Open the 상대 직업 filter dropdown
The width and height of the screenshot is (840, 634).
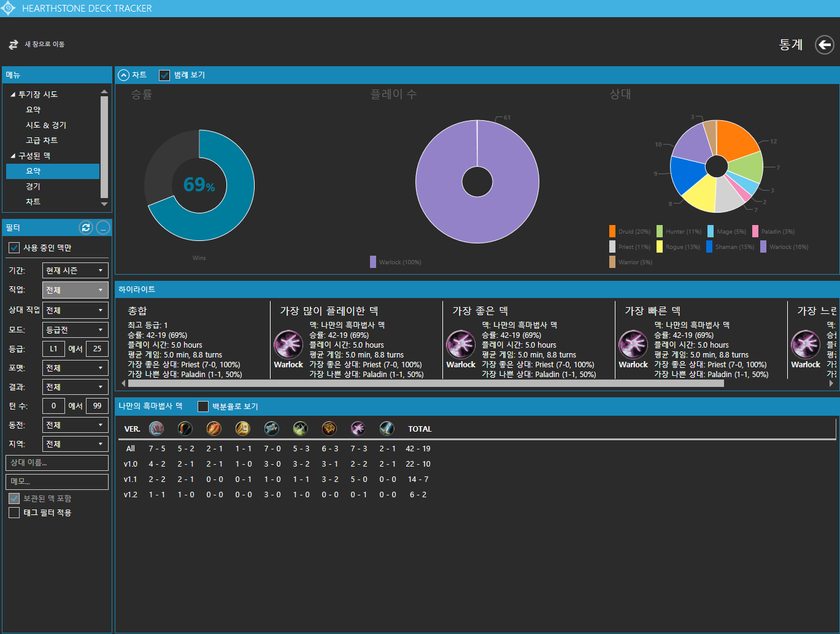(x=75, y=310)
